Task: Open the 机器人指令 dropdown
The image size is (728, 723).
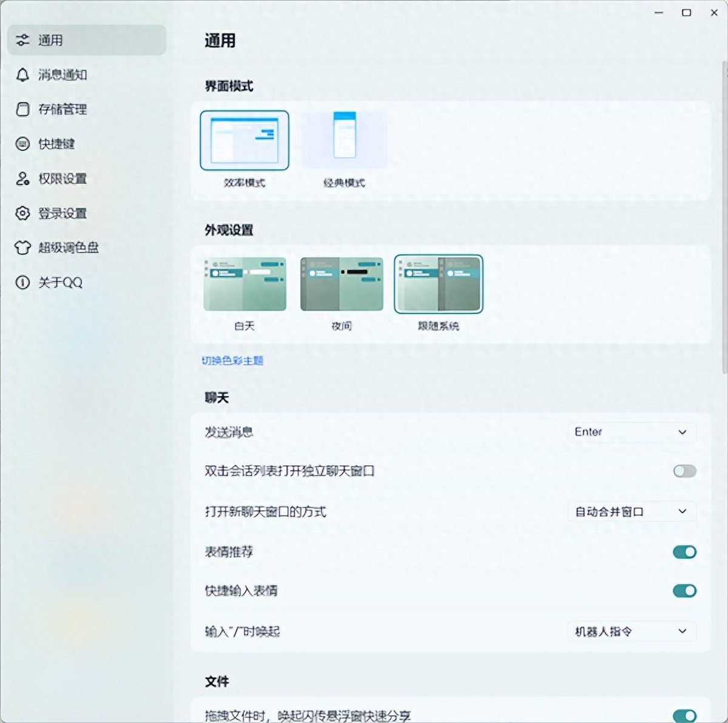Action: coord(631,631)
